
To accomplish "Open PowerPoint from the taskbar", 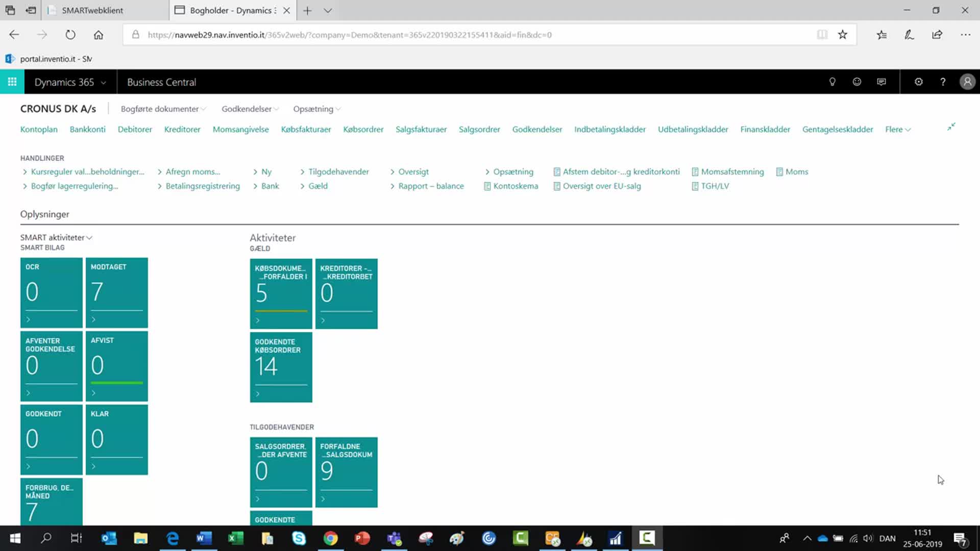I will coord(362,538).
